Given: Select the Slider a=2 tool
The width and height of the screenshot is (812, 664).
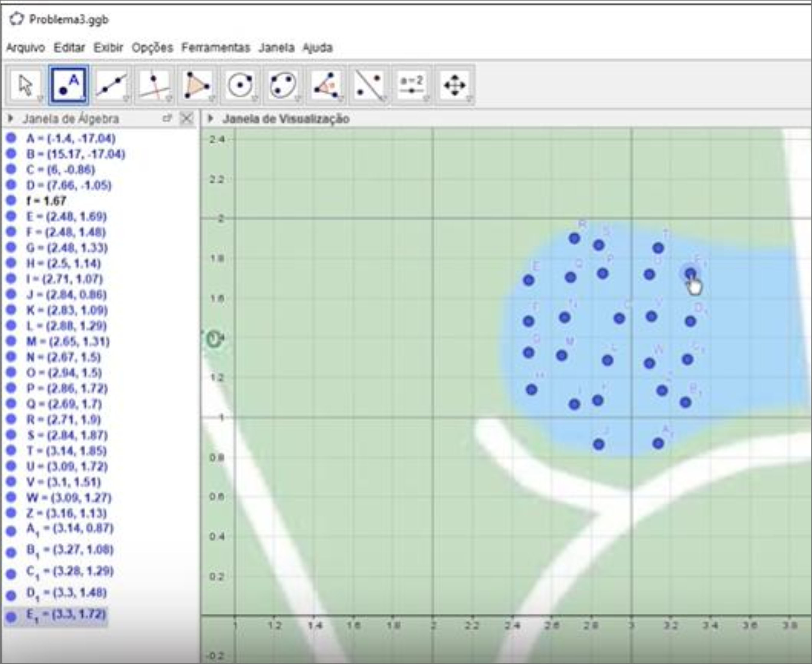Looking at the screenshot, I should [411, 85].
